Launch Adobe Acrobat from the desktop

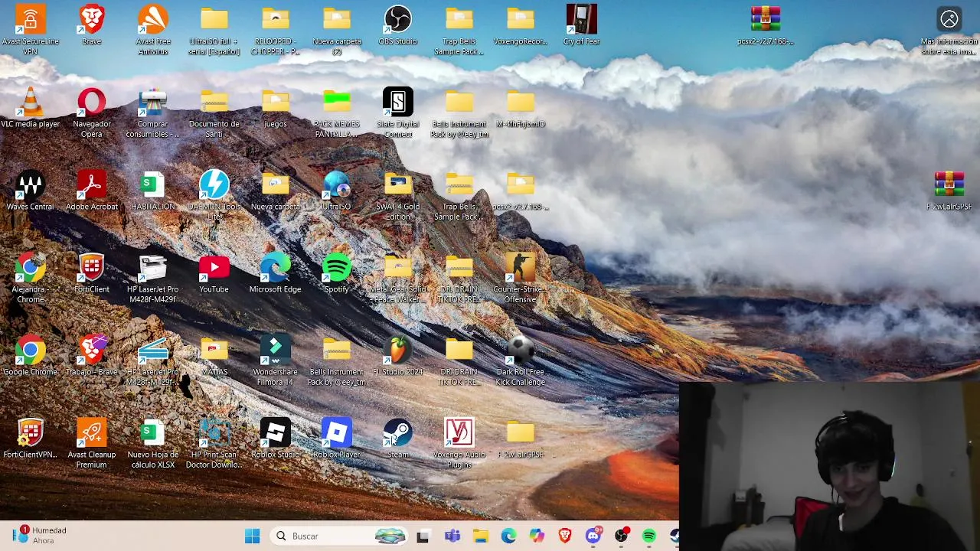[92, 191]
